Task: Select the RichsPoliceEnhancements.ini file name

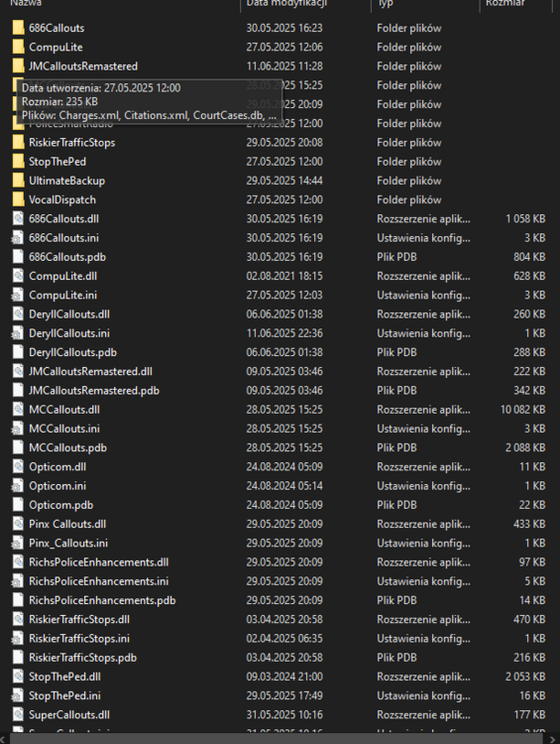Action: coord(99,580)
